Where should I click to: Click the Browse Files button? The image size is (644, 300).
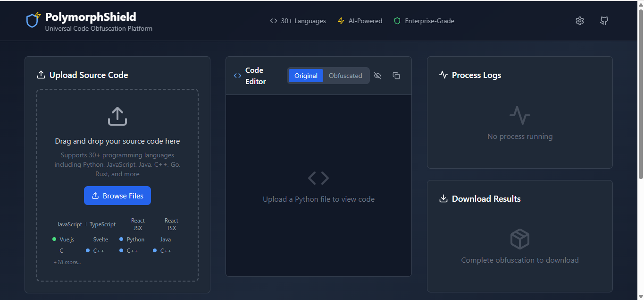(117, 196)
